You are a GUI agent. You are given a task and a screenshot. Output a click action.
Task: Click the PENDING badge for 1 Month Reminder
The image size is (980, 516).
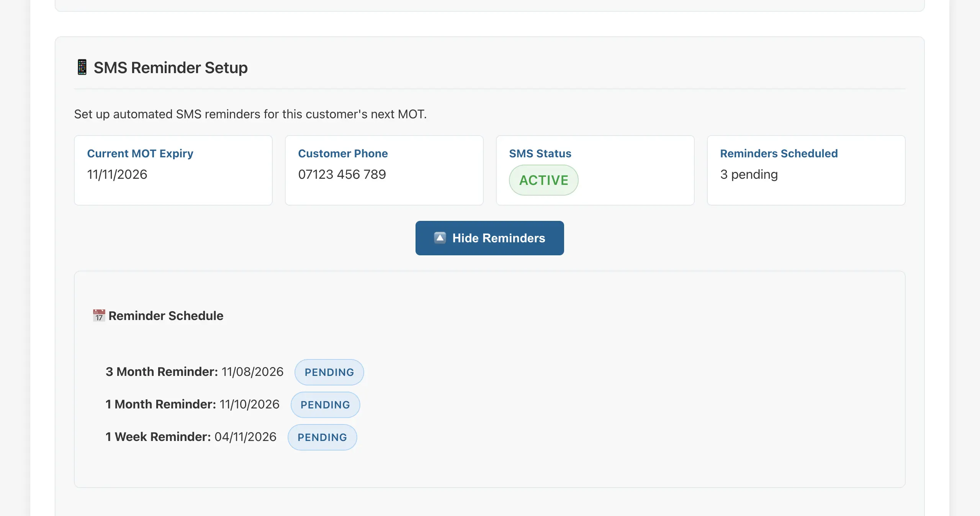pos(325,405)
